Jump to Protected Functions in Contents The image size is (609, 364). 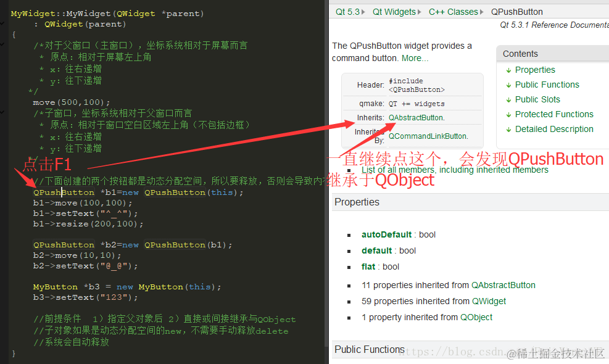point(554,114)
